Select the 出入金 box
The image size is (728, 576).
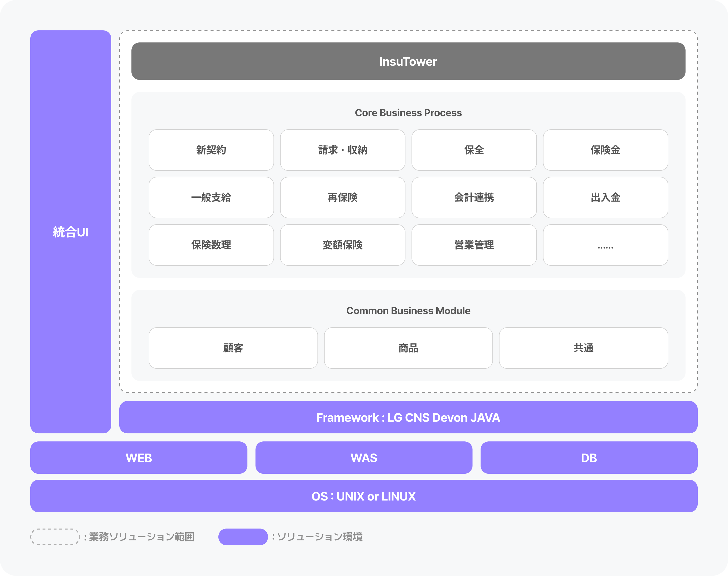(x=605, y=198)
